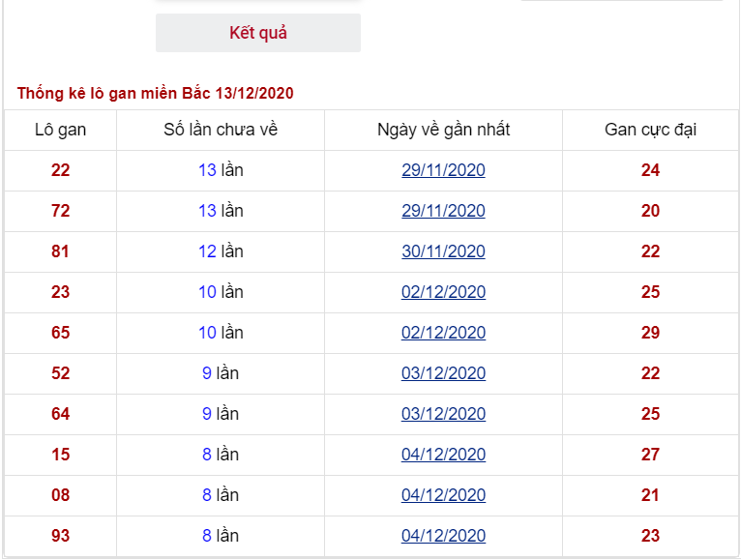Open the 04/12/2020 link in row 15
Image resolution: width=741 pixels, height=560 pixels.
tap(443, 455)
